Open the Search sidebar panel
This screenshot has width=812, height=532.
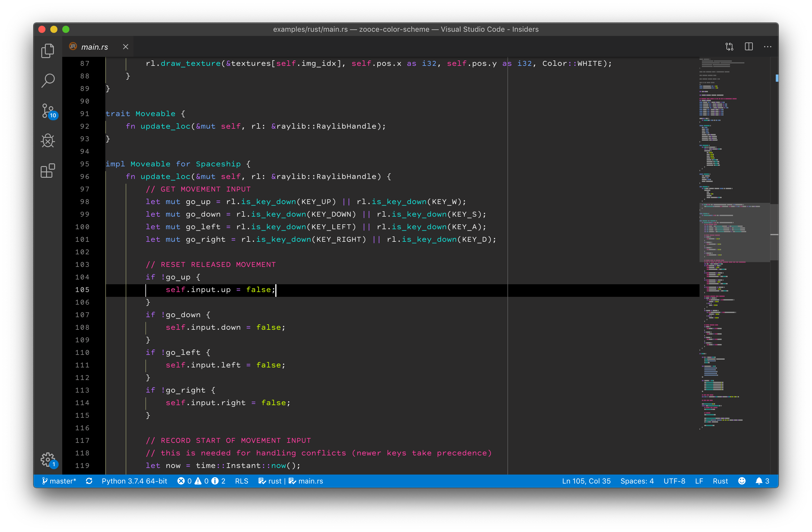pos(48,80)
